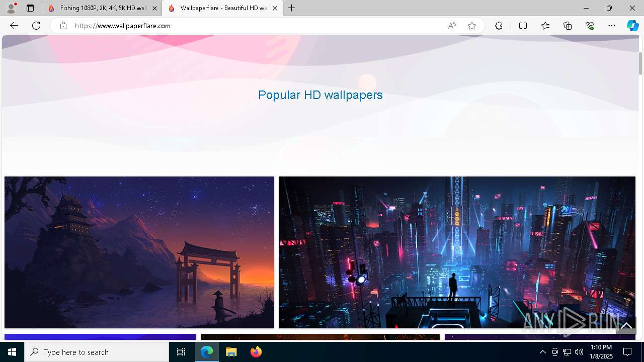
Task: Open the tab actions menu icon
Action: point(30,8)
